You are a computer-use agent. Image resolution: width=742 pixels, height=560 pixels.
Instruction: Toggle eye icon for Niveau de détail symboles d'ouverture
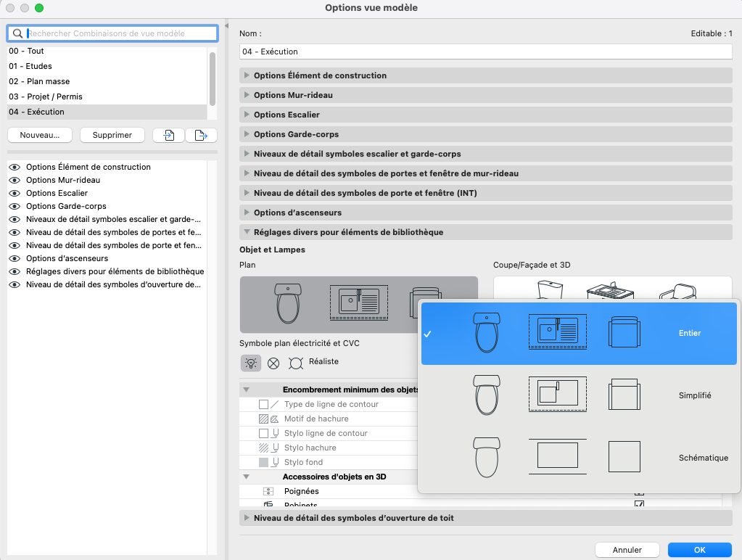(15, 285)
